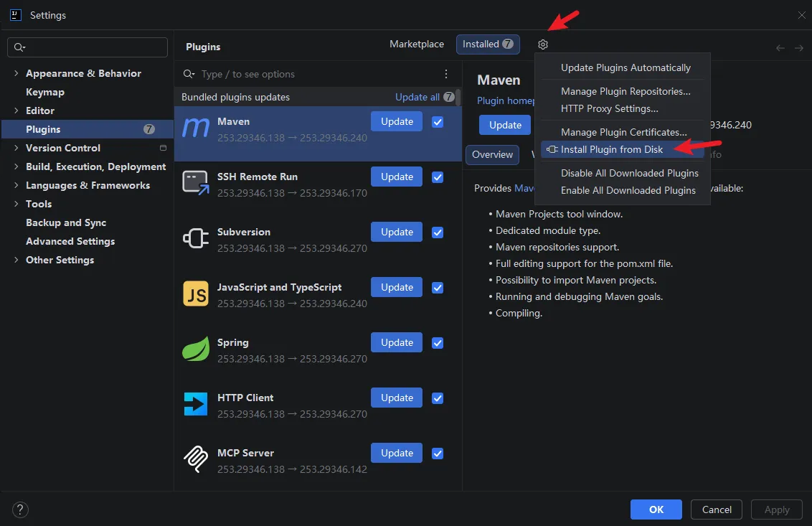Click the Version Control project-level settings icon
This screenshot has height=526, width=812.
click(x=163, y=148)
